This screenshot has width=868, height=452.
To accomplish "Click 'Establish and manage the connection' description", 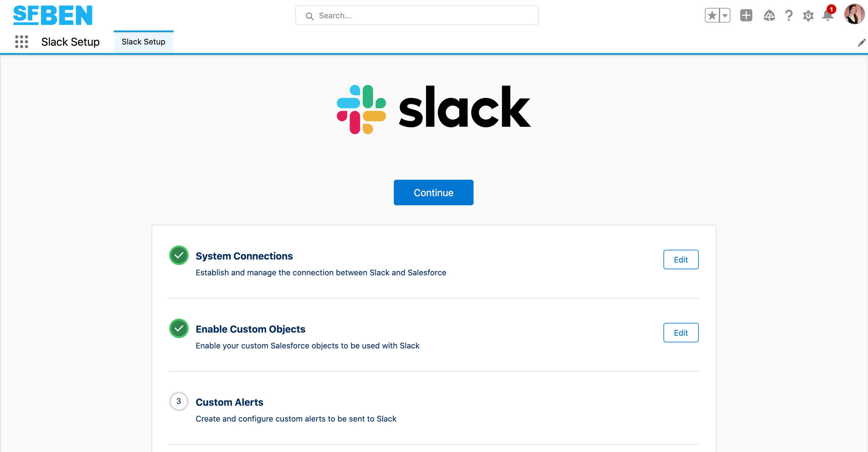I will tap(321, 273).
